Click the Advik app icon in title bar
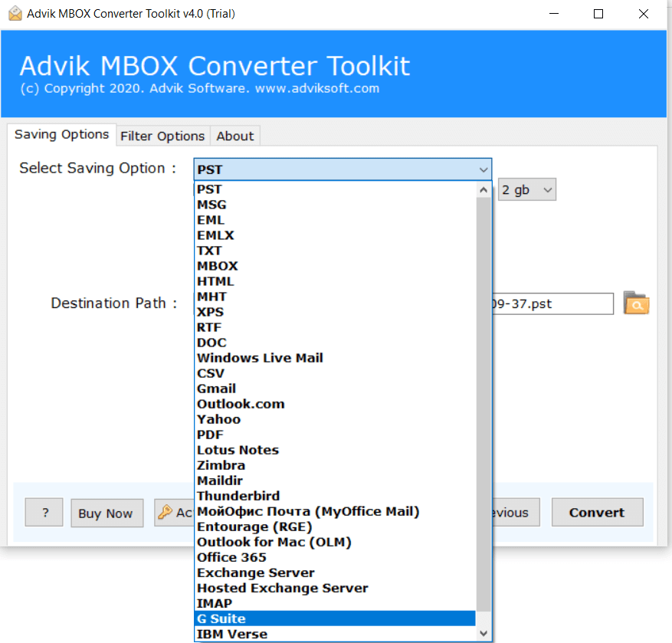The image size is (672, 643). [15, 14]
